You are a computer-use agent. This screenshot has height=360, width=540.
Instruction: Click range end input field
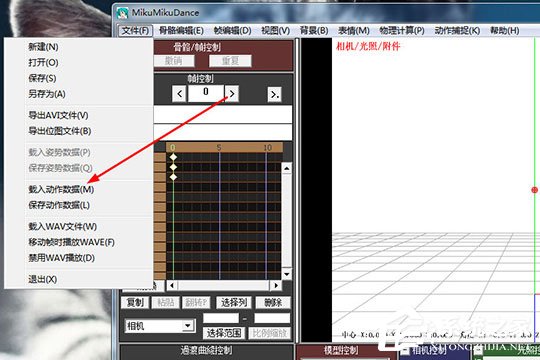[x=272, y=318]
